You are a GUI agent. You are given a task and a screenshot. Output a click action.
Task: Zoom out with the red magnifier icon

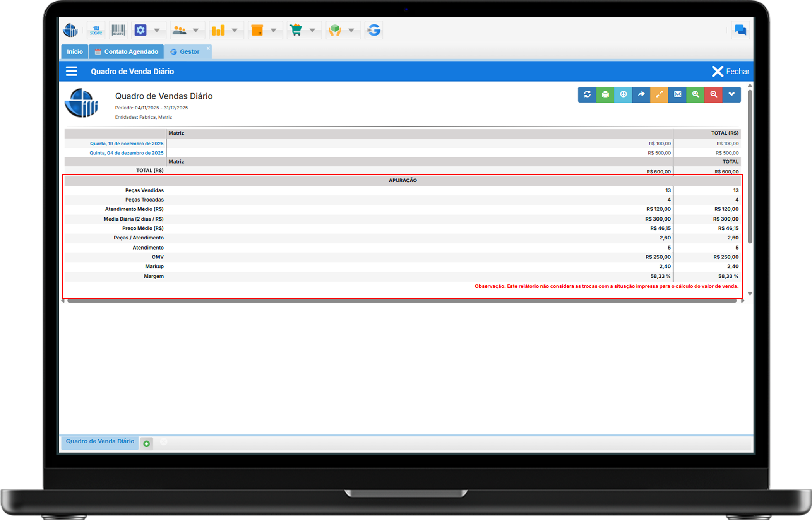tap(713, 94)
